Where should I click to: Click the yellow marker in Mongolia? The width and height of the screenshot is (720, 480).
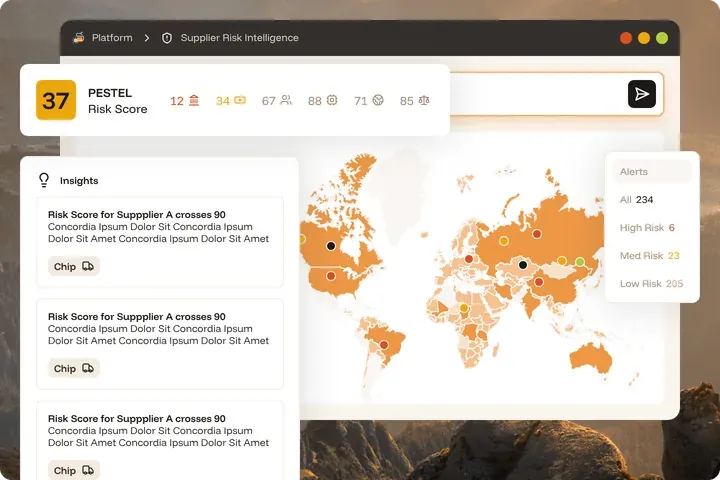(x=562, y=261)
